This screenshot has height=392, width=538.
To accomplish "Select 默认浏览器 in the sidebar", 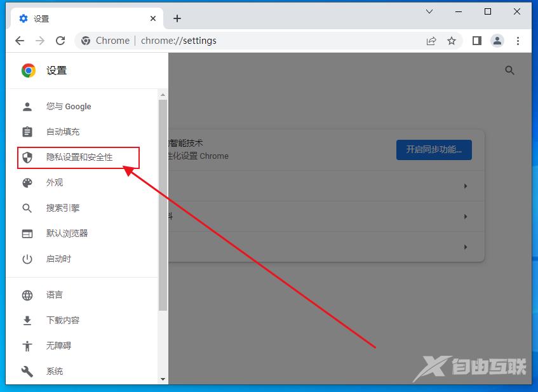I will pyautogui.click(x=66, y=233).
